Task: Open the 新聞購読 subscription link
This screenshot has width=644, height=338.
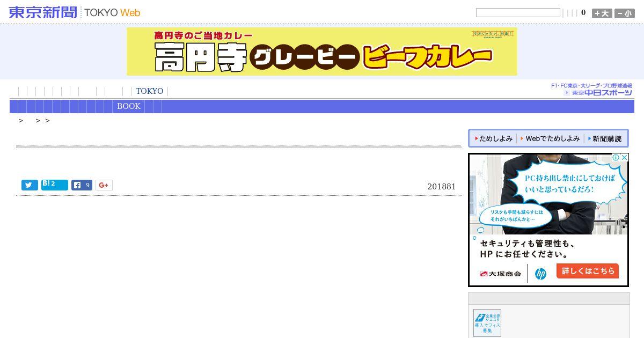Action: click(x=605, y=138)
